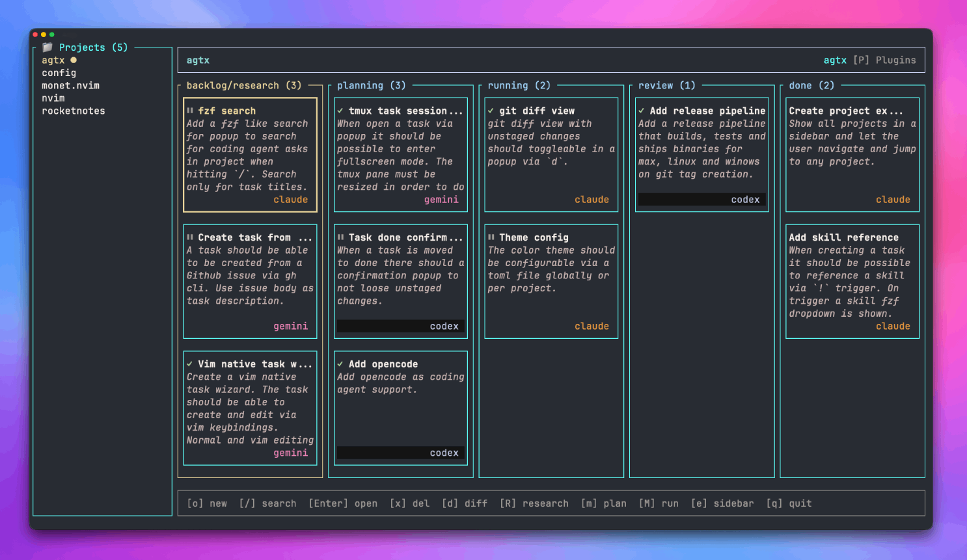Click checkmark icon on Add release pipeline card
The width and height of the screenshot is (967, 560).
pos(642,111)
